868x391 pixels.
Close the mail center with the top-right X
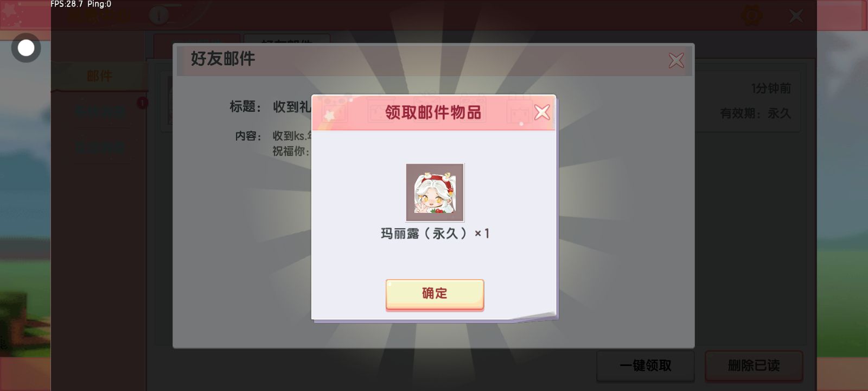pos(796,16)
